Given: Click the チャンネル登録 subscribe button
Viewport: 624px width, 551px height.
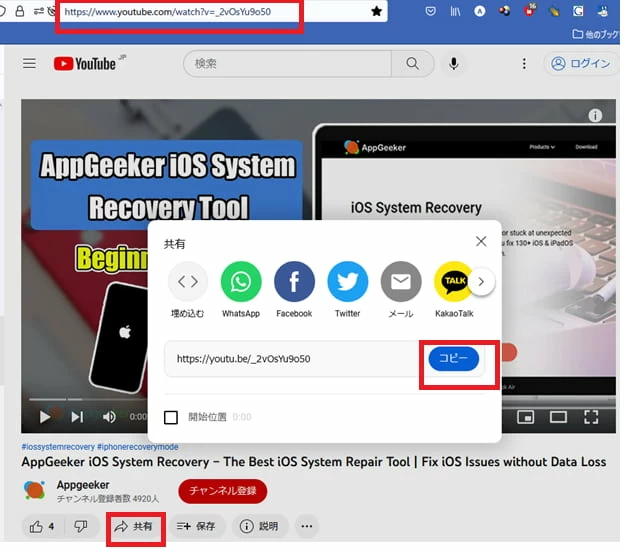Looking at the screenshot, I should coord(222,491).
